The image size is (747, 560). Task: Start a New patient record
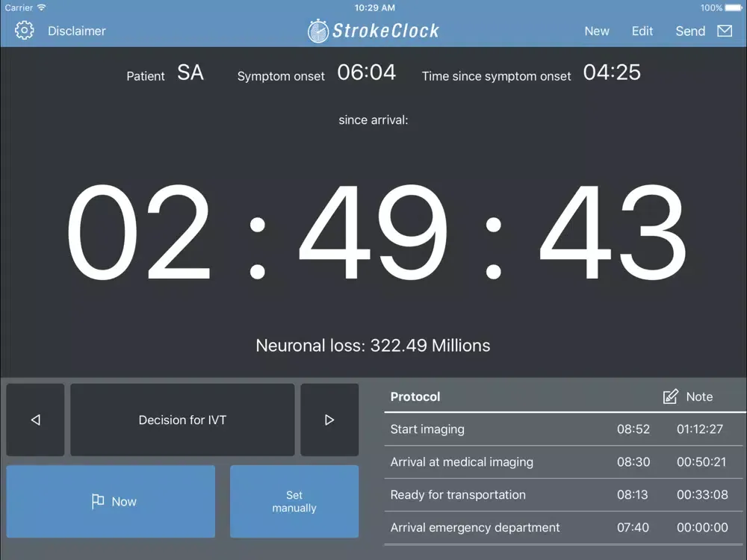(x=596, y=31)
